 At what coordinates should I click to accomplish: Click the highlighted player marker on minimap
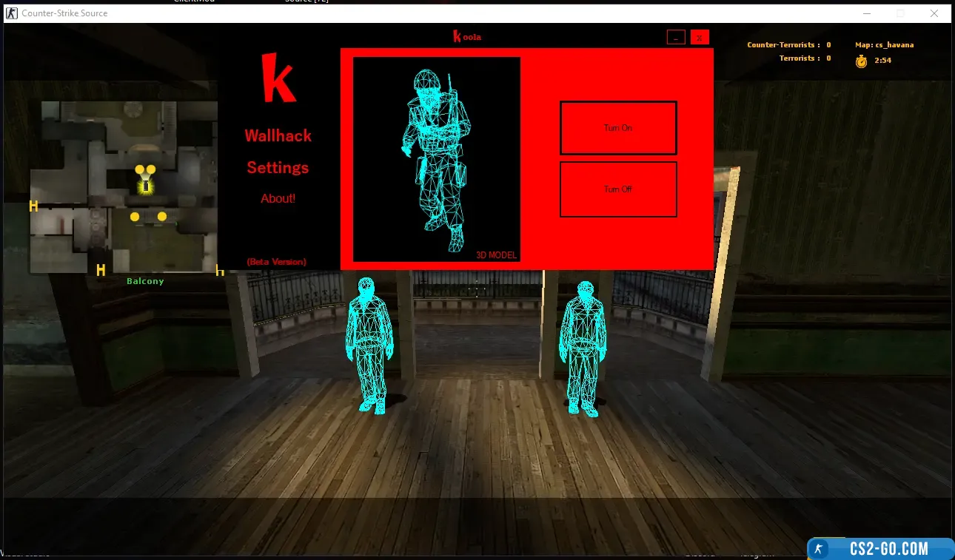(x=146, y=186)
